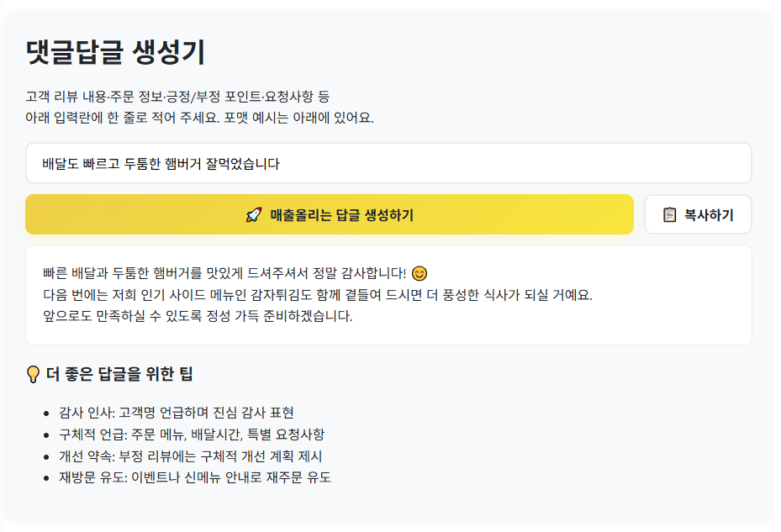Copy the reply with the 복사하기 button
Viewport: 781px width, 532px height.
698,215
